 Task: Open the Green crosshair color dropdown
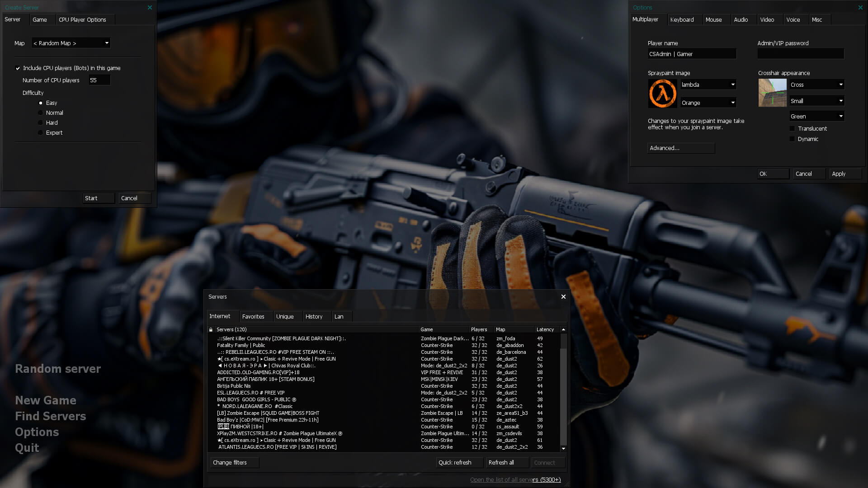tap(816, 117)
